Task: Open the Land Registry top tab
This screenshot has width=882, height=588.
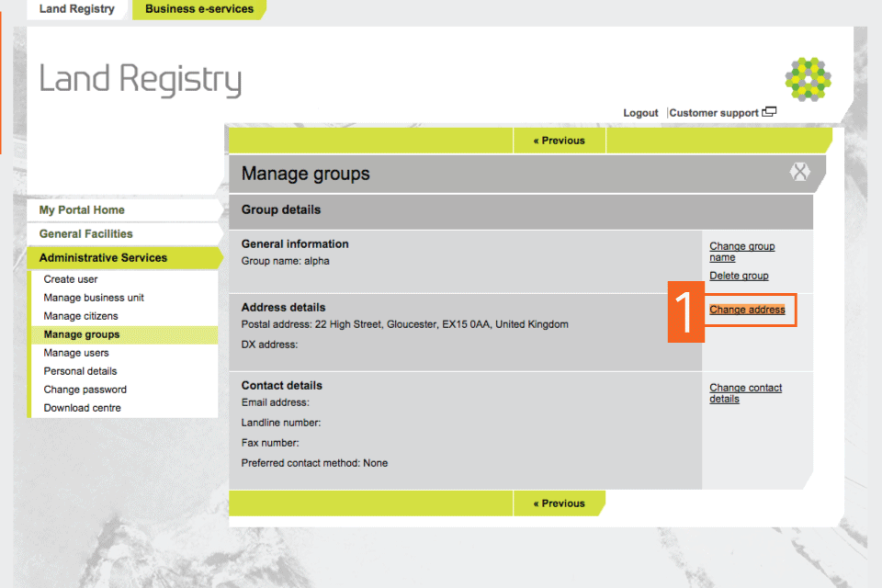Action: (77, 9)
